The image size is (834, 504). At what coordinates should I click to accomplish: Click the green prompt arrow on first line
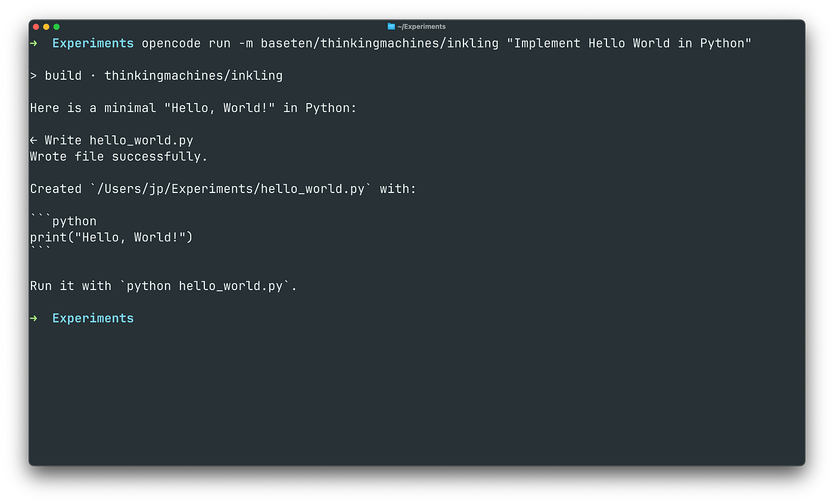(33, 43)
